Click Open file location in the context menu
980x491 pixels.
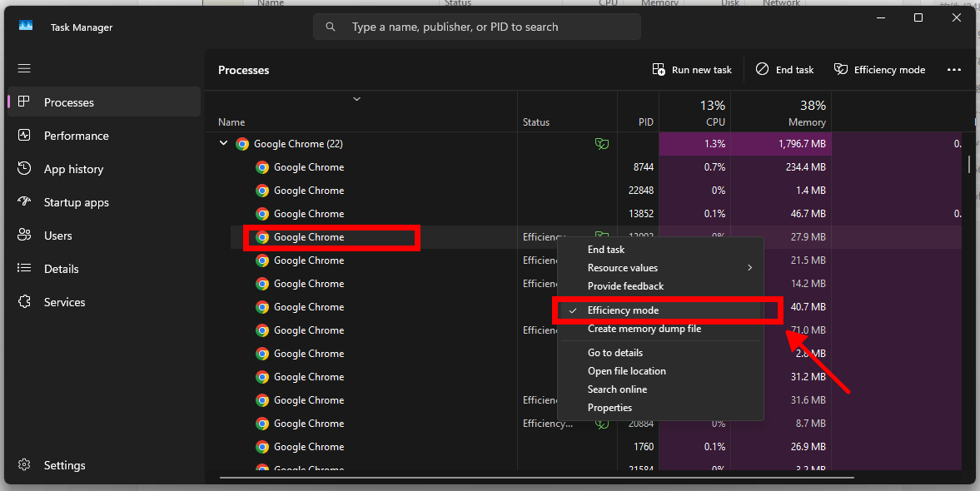[627, 371]
